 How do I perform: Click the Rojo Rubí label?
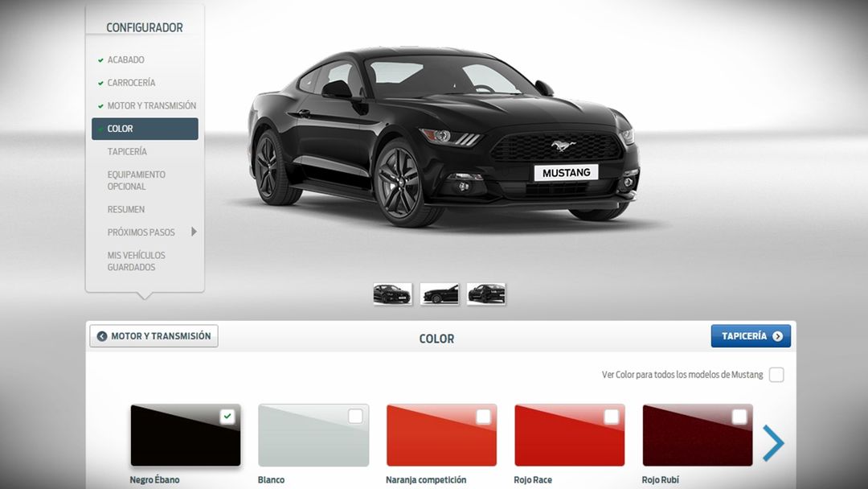(x=661, y=480)
